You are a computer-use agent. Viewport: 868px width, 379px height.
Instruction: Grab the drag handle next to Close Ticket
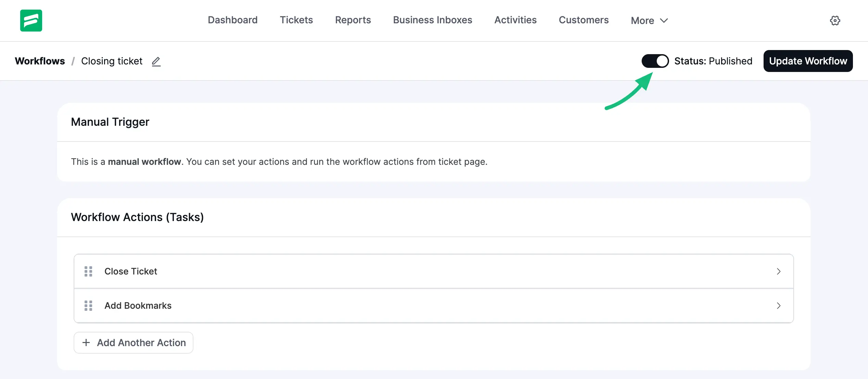pyautogui.click(x=88, y=271)
